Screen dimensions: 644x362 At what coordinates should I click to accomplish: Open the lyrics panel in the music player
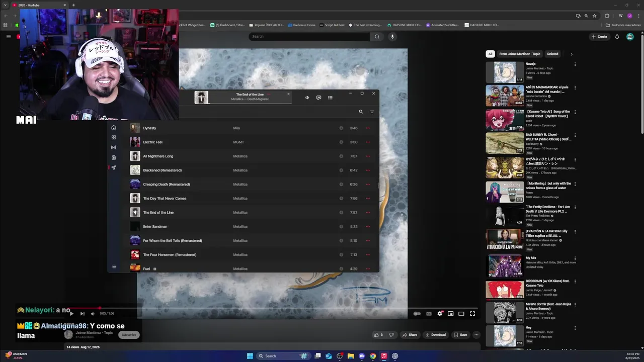[x=318, y=98]
